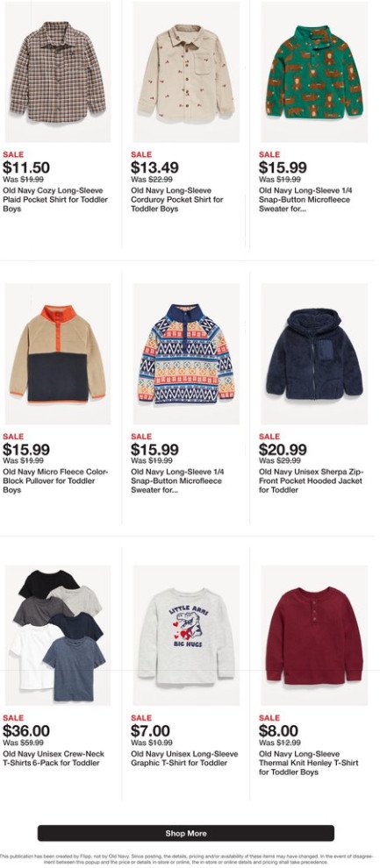Image resolution: width=380 pixels, height=868 pixels.
Task: Open Thermal Knit Henley T-Shirt title link
Action: click(x=309, y=763)
